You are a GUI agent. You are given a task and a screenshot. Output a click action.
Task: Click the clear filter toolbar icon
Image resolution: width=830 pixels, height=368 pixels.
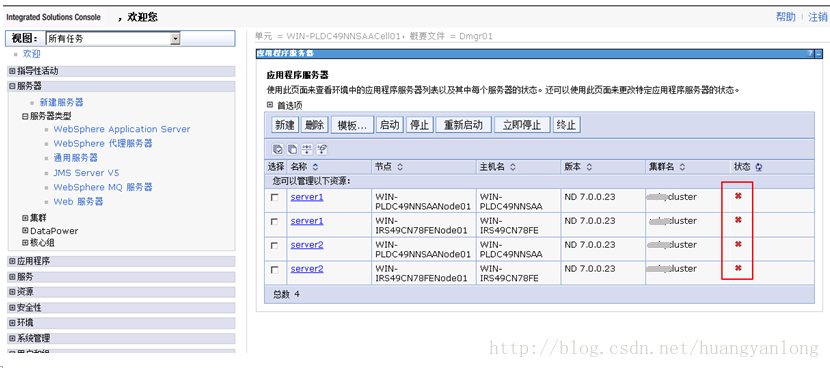(x=322, y=150)
